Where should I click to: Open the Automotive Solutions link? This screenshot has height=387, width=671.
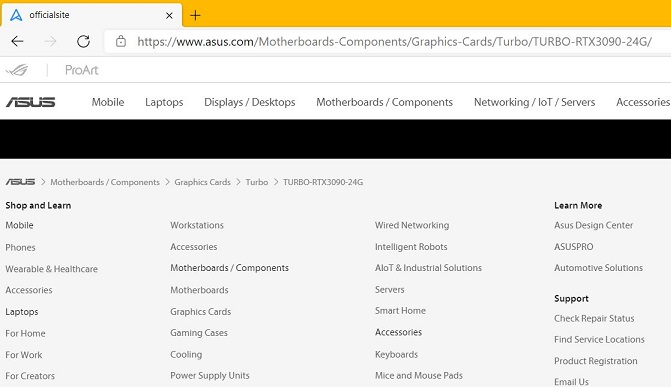point(598,268)
